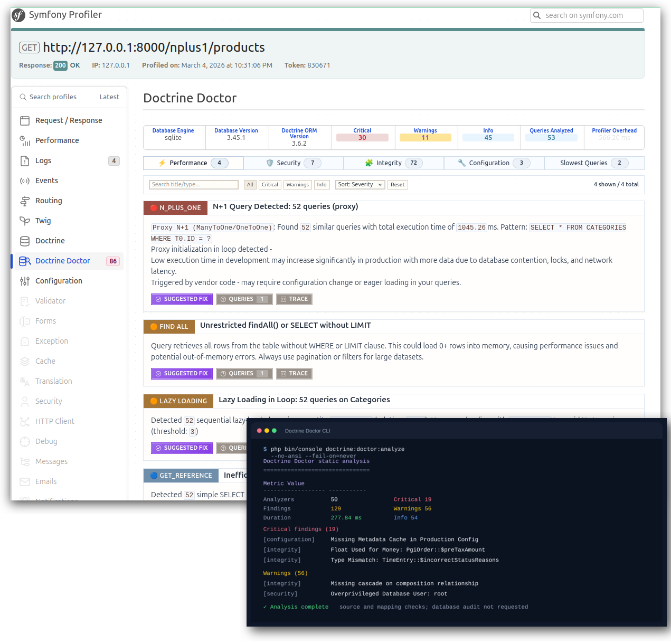Click the search on symfony.com field

click(587, 15)
